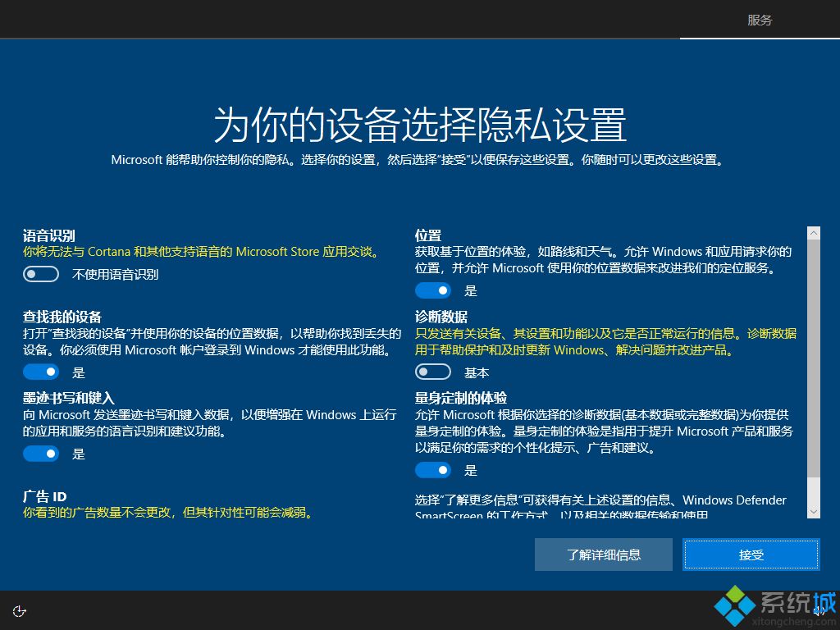Click the yellow Cortana warning text
Screen dimensions: 840x630
tap(202, 252)
